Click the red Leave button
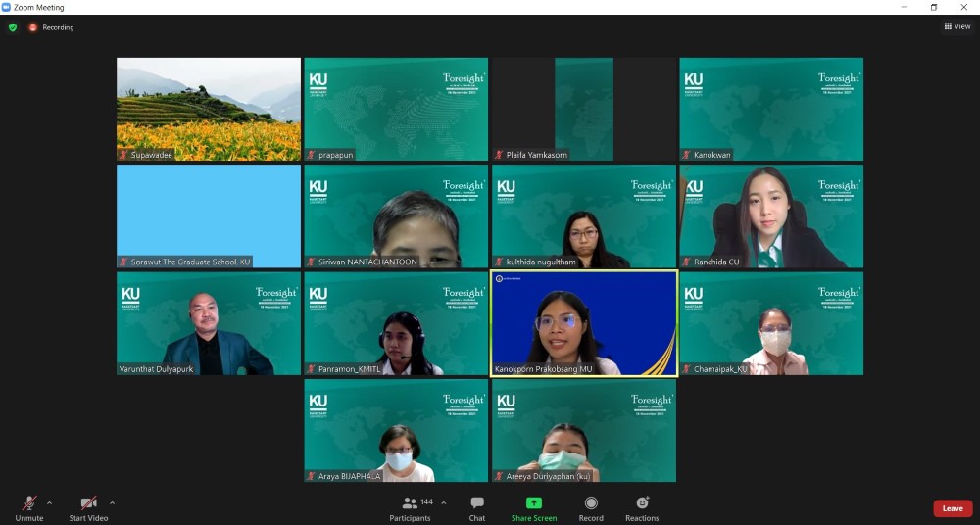This screenshot has height=525, width=980. [953, 508]
